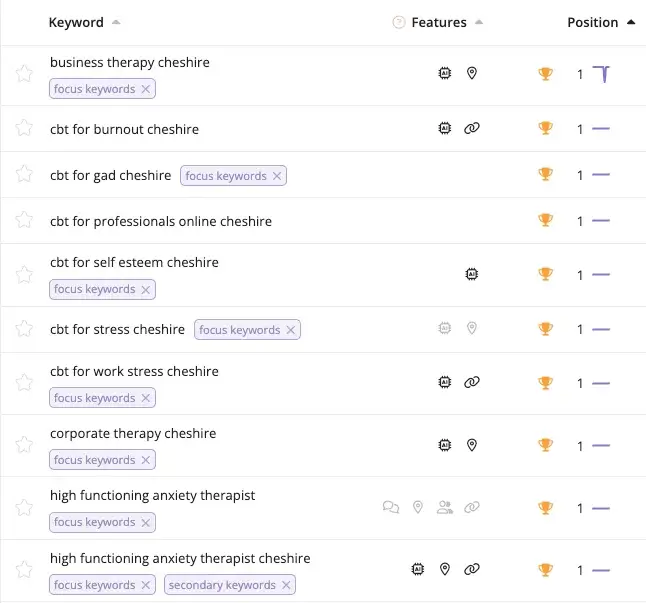
Task: Click AI overview icon for business therapy cheshire
Action: (x=445, y=73)
